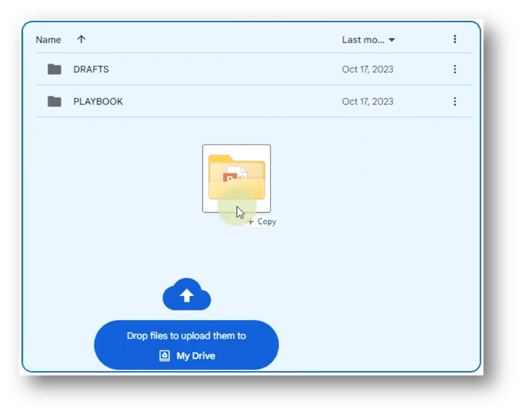This screenshot has width=522, height=414.
Task: Click the My Drive text label
Action: (x=196, y=356)
